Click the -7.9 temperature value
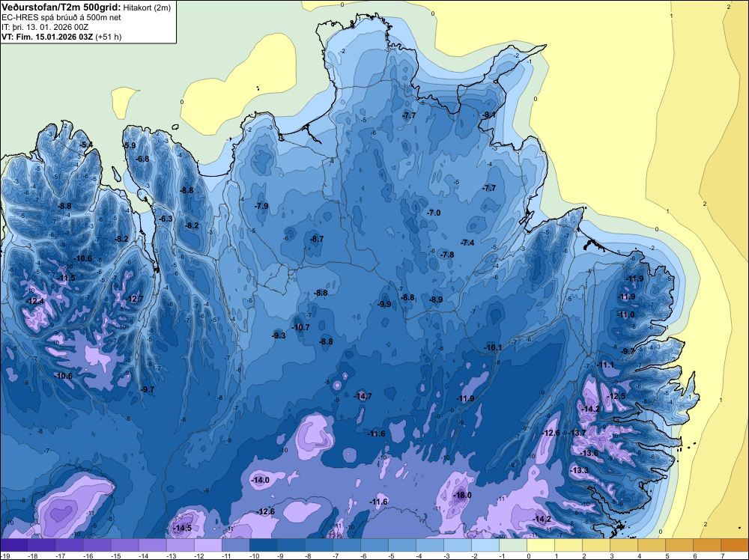The image size is (749, 560). coord(261,206)
